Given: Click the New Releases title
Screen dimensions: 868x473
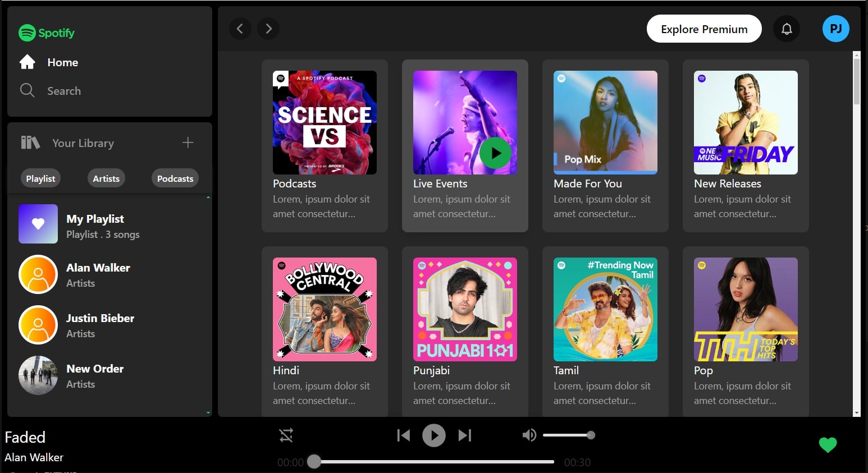Looking at the screenshot, I should [728, 183].
